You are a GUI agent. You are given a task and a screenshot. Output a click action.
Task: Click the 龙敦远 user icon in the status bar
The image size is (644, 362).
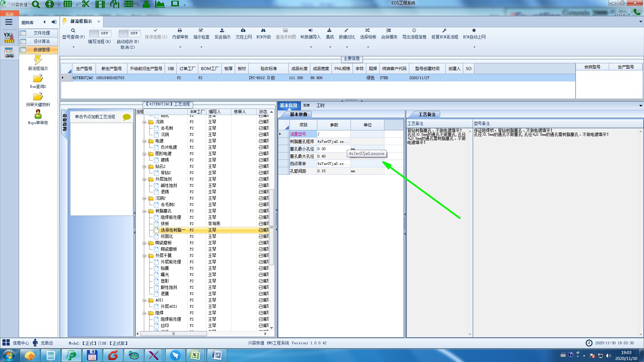coord(35,343)
